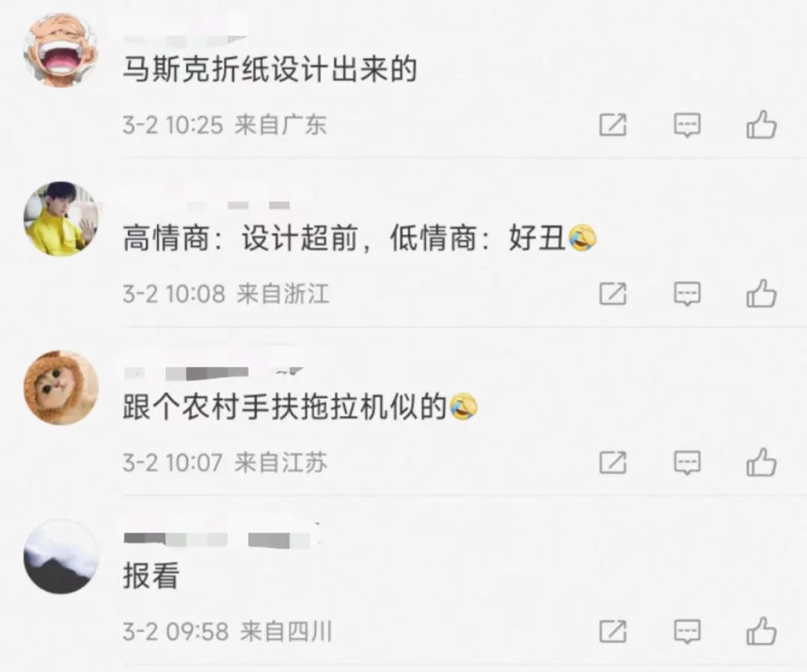Open the lion-costume cat avatar profile
Screen dimensions: 807x672
point(61,388)
